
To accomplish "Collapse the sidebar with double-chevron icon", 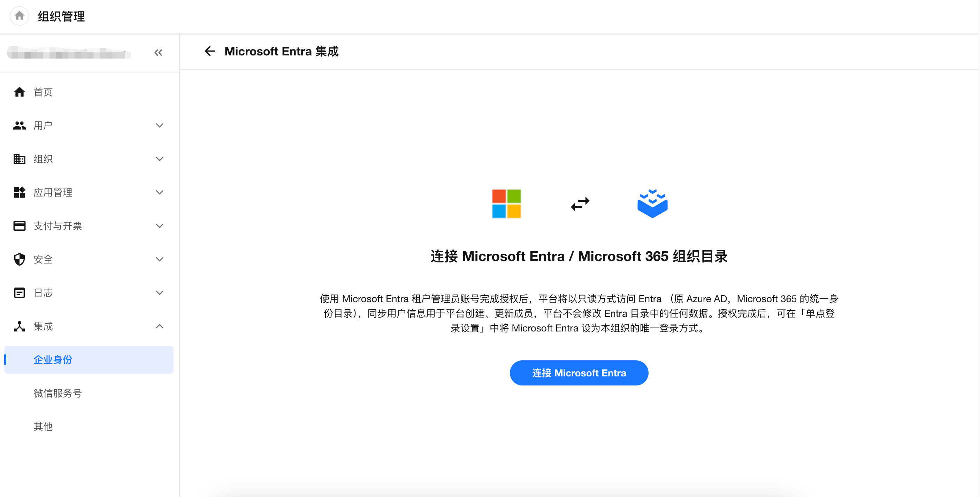I will pos(158,53).
